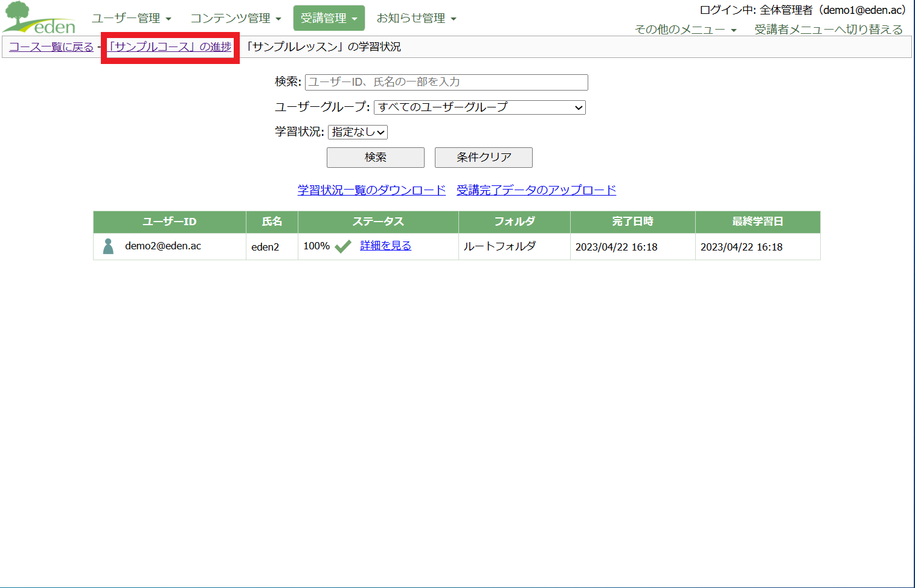Click the 完了日時 column header
The height and width of the screenshot is (588, 915).
(633, 222)
